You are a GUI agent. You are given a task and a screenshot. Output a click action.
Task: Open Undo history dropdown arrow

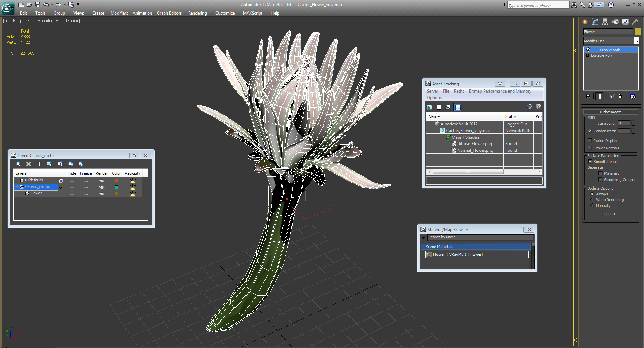(x=51, y=5)
